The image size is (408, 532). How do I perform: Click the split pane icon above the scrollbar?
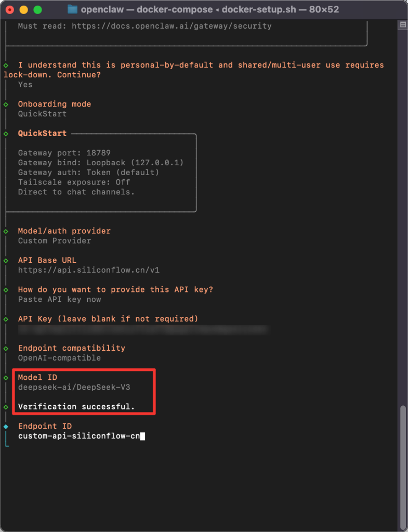403,24
